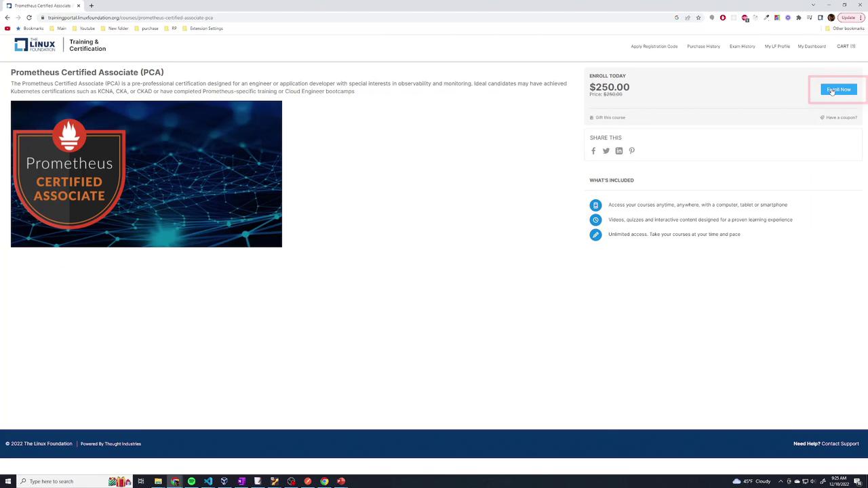
Task: Select the Prometheus Certified Associate browser tab
Action: tap(43, 5)
